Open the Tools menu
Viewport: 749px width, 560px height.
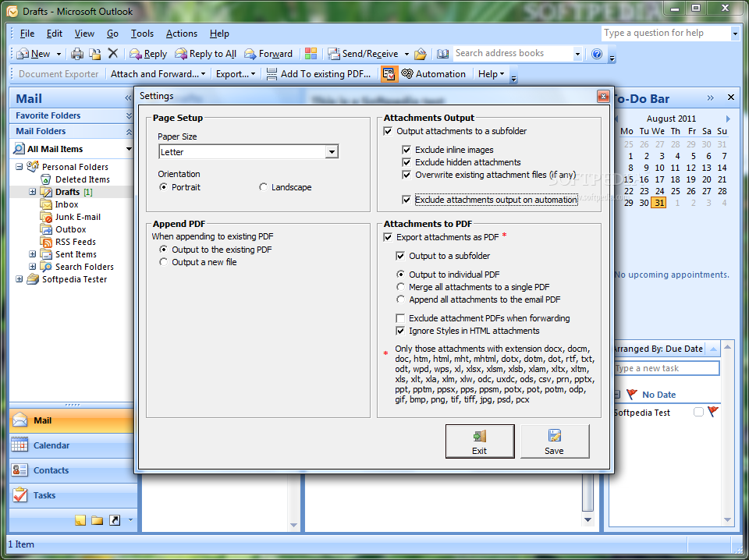coord(142,34)
